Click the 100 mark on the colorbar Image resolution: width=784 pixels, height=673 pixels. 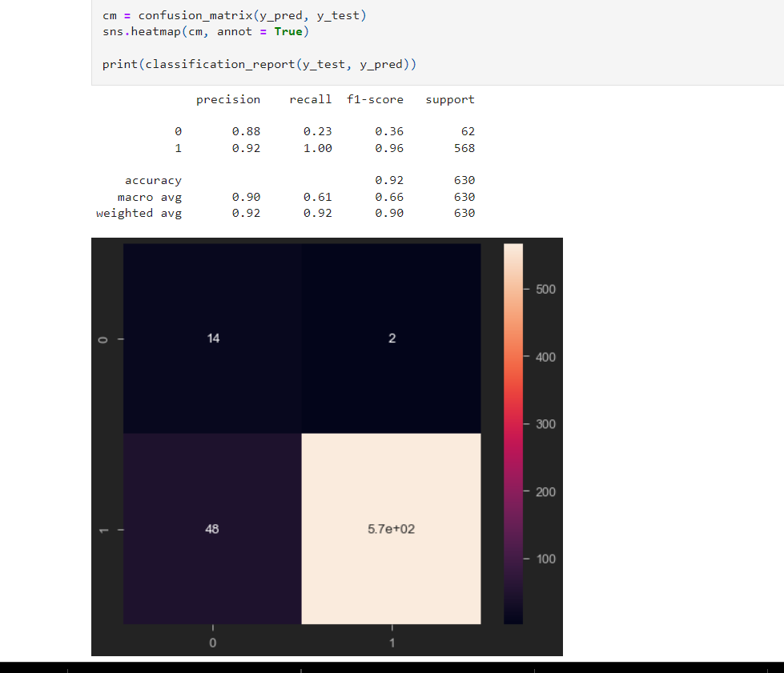pyautogui.click(x=545, y=559)
